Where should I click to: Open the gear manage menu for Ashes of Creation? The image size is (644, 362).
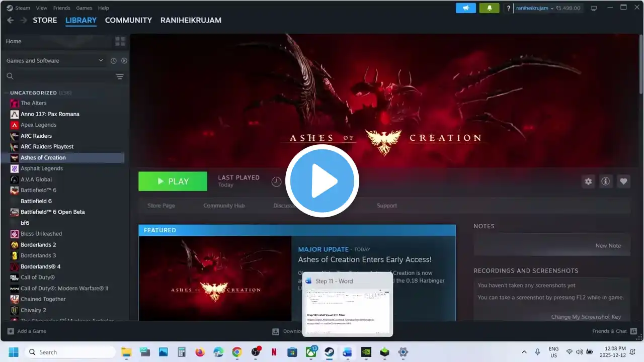pos(588,182)
